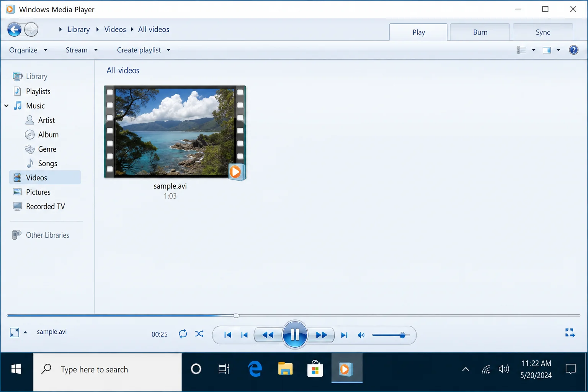The image size is (588, 392).
Task: Click the full screen view icon
Action: point(570,333)
